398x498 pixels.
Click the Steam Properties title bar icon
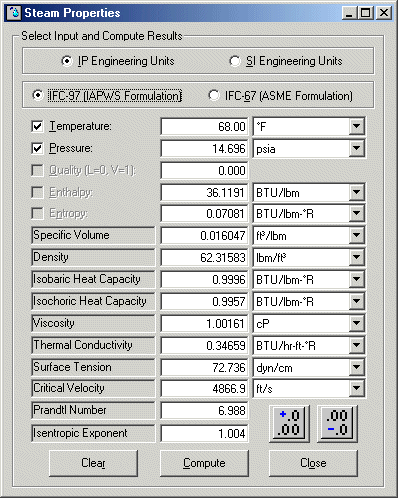tap(14, 13)
